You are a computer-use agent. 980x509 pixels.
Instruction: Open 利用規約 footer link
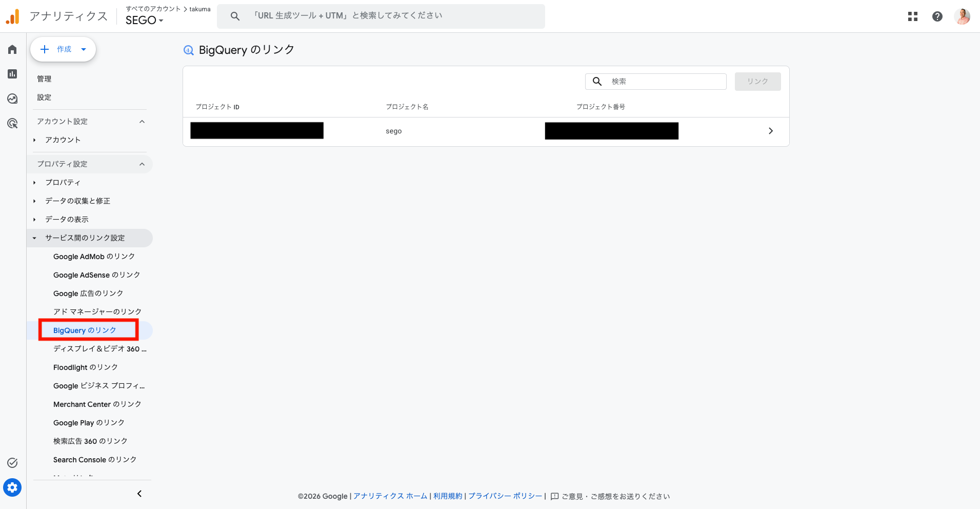coord(448,496)
